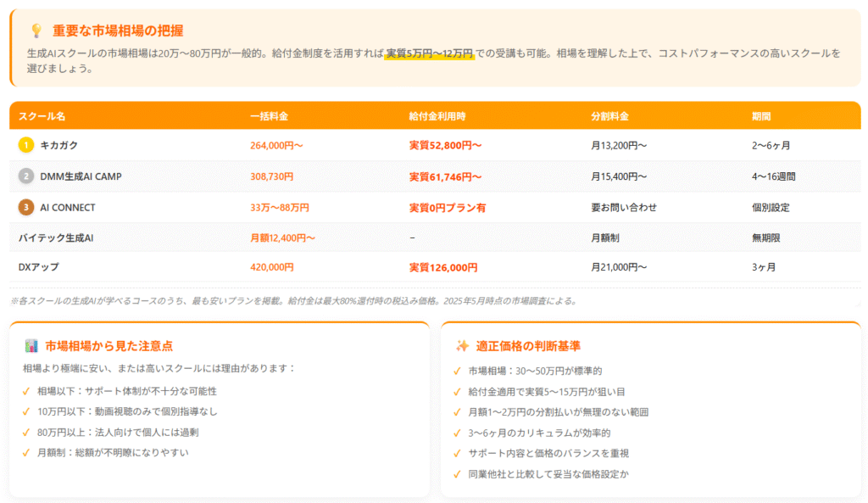The width and height of the screenshot is (868, 503).
Task: Select the DMM生成AI CAMP school name
Action: click(81, 176)
